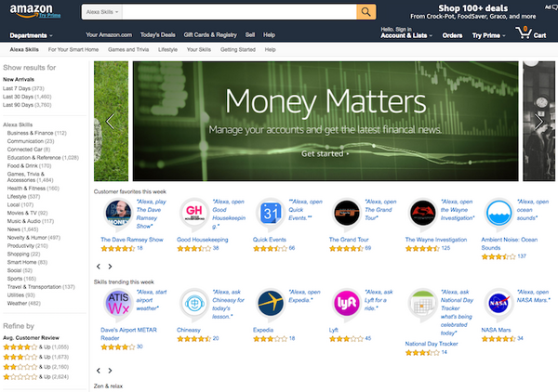Select the For Your Smart Home tab

(x=73, y=50)
